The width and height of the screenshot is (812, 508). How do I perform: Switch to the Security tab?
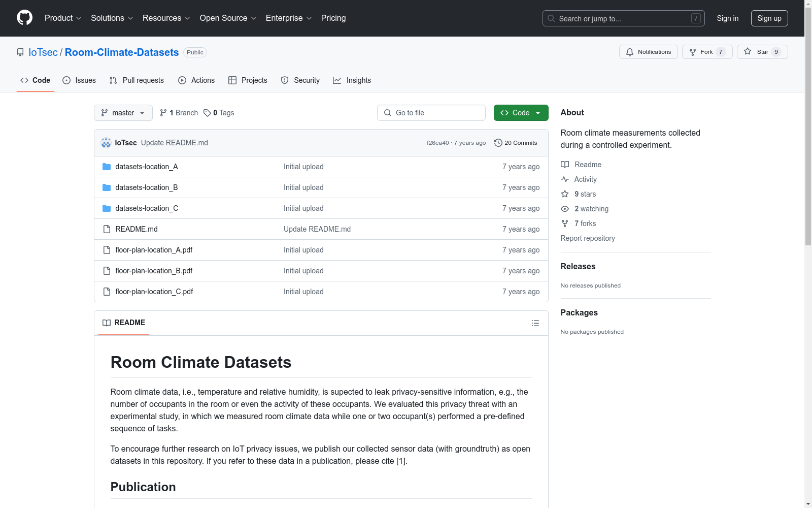300,80
